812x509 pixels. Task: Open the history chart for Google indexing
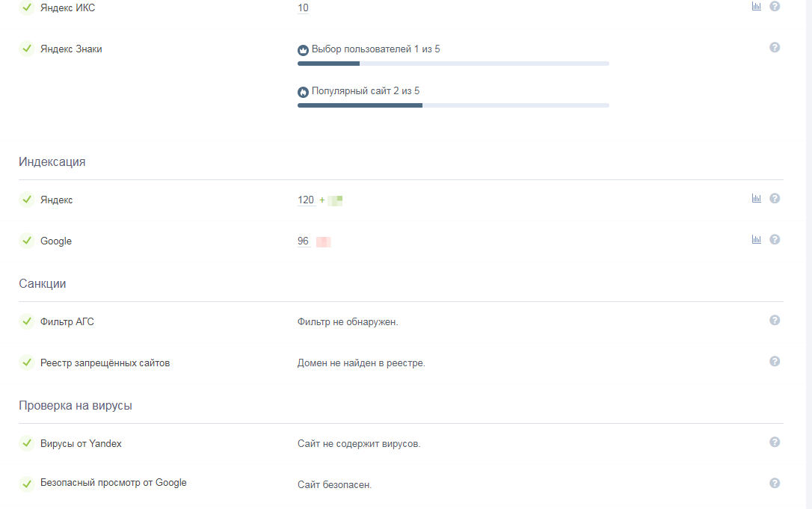click(757, 239)
